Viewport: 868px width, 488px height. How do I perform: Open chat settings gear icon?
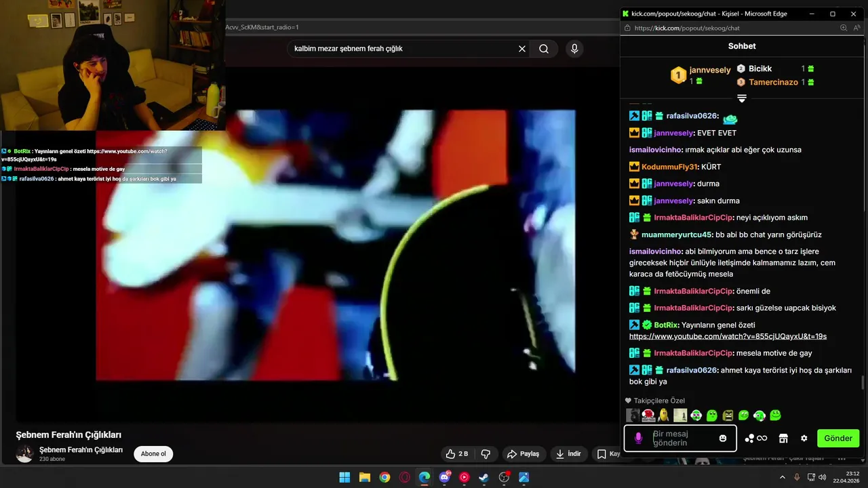click(x=804, y=439)
